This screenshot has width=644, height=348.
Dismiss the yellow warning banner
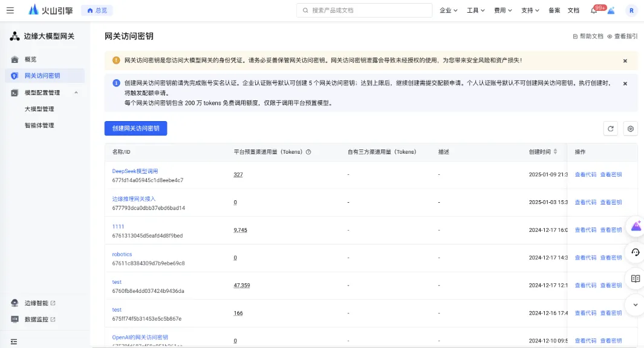tap(625, 61)
